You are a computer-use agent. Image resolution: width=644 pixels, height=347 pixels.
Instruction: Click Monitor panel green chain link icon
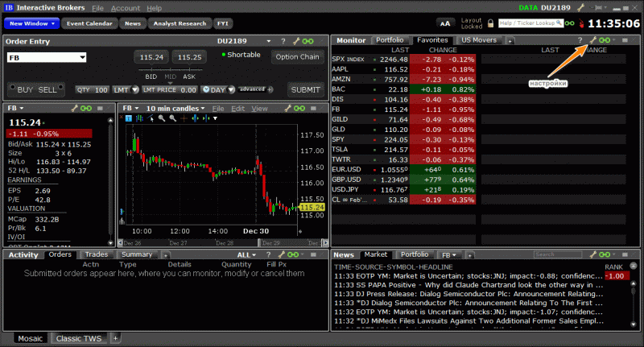point(605,39)
